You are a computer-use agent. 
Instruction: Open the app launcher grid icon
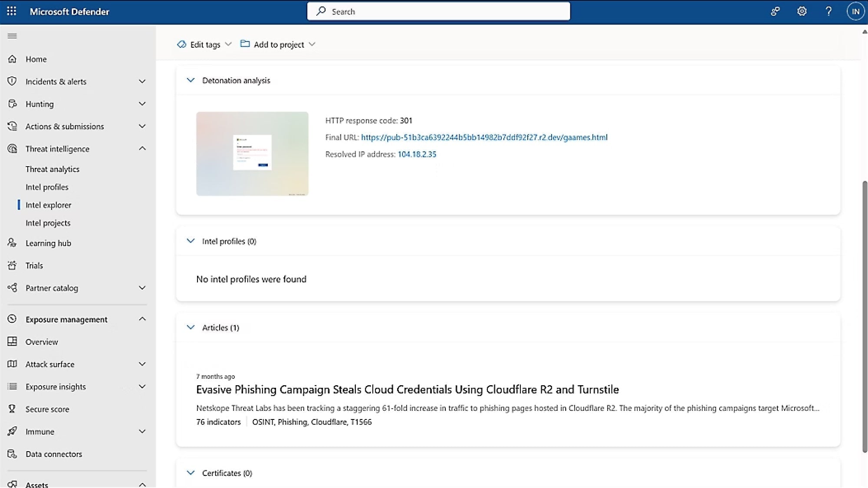[12, 11]
